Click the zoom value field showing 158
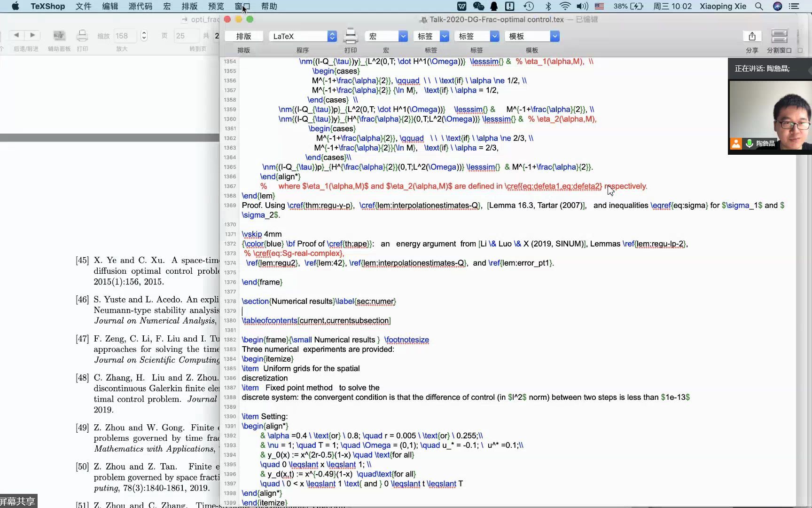Viewport: 812px width, 508px height. [125, 36]
